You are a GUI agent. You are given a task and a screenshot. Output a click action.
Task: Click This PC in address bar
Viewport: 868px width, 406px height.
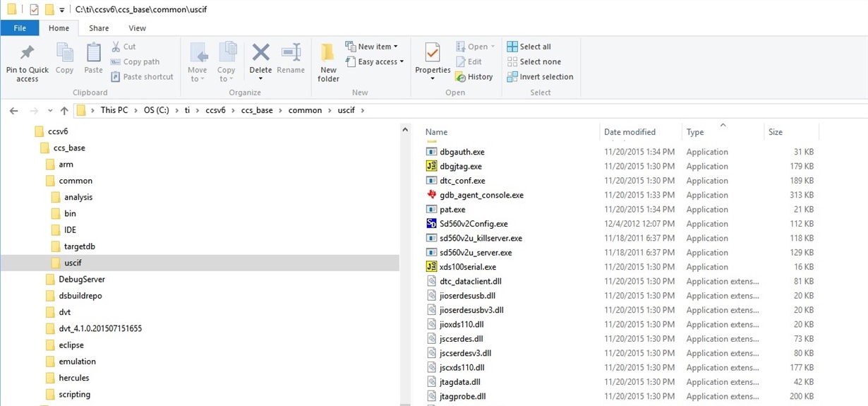(x=114, y=110)
